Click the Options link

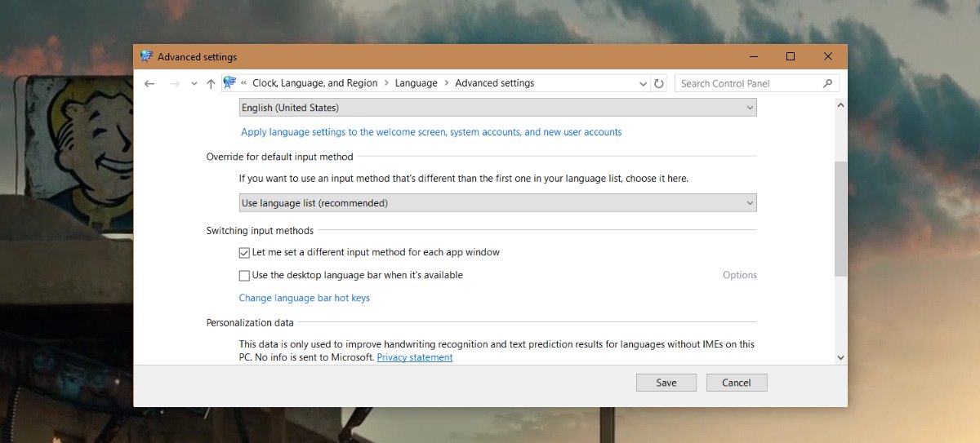pos(740,275)
